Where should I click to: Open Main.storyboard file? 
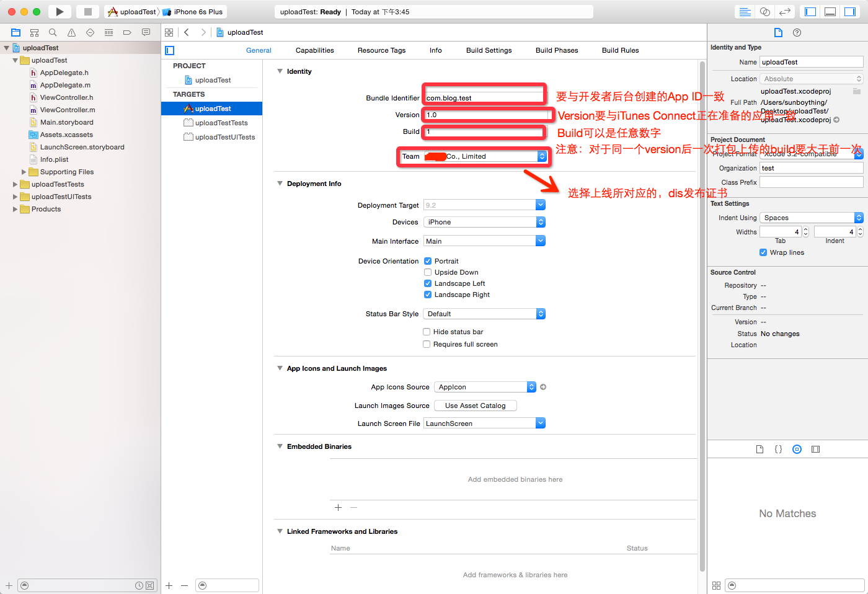click(66, 122)
